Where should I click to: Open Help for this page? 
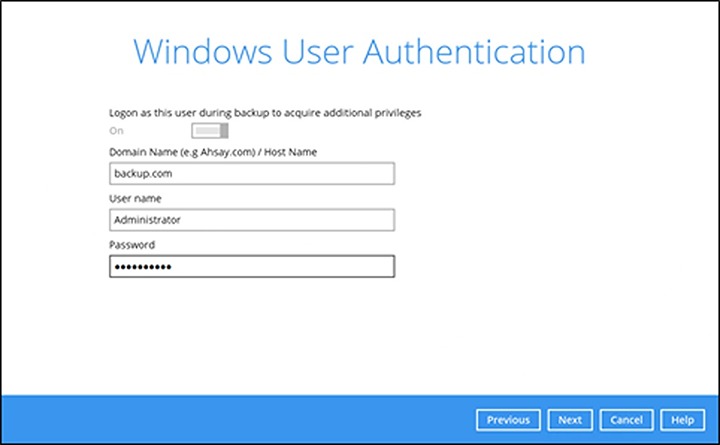(x=682, y=420)
